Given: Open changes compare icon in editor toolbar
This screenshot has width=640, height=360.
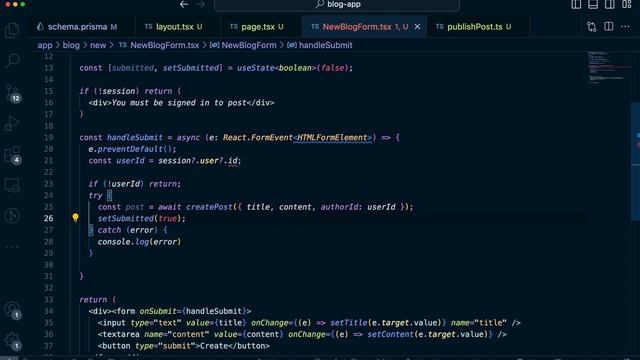Looking at the screenshot, I should click(591, 27).
